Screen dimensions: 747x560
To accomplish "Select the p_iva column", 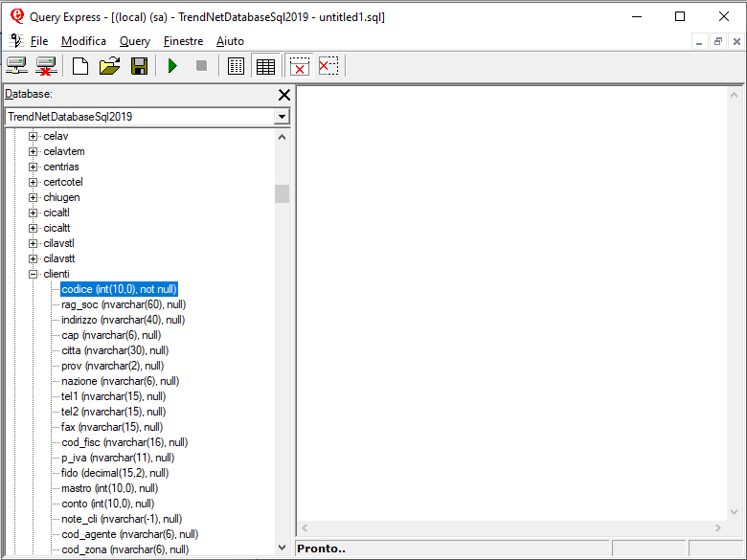I will [x=118, y=458].
